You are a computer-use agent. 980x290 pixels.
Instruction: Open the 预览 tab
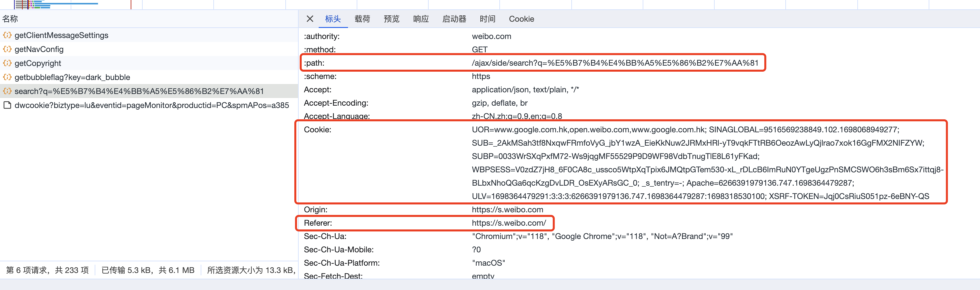pos(391,19)
